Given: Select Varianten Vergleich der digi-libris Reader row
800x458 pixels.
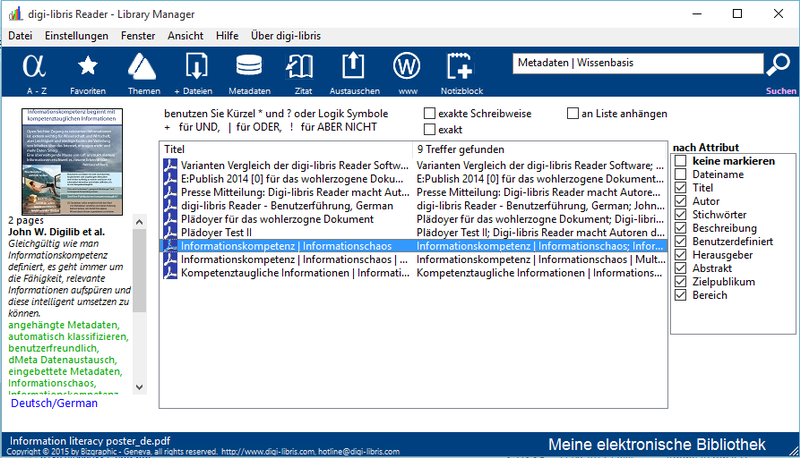Looking at the screenshot, I should [413, 166].
